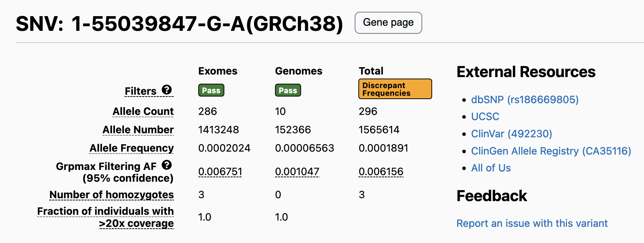The height and width of the screenshot is (243, 644).
Task: Open the dbSNP rs186669805 link
Action: point(524,99)
